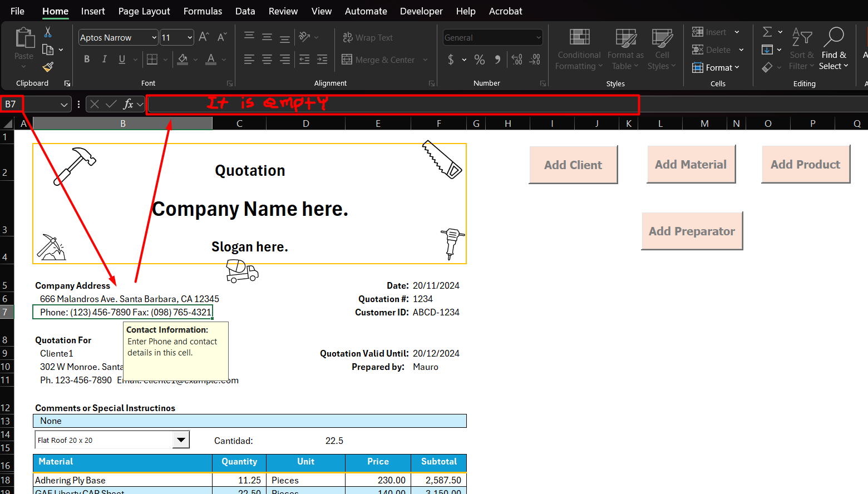Screen dimensions: 868x494
Task: Increase font size with the larger A
Action: (204, 37)
